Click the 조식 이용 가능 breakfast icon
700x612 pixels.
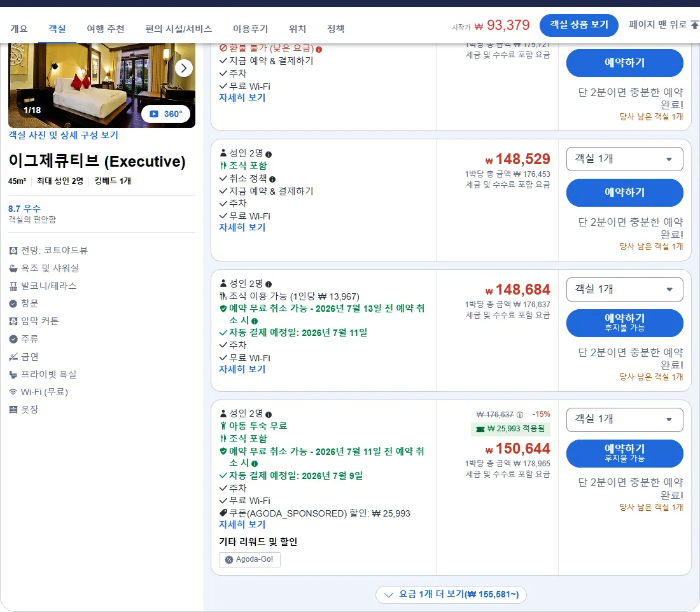223,296
